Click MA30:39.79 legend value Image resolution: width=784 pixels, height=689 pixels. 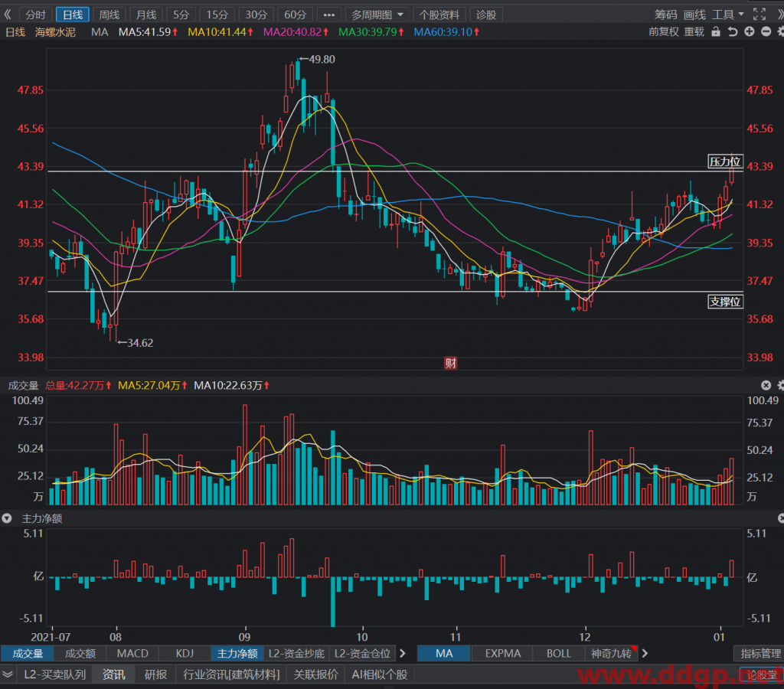tap(371, 32)
